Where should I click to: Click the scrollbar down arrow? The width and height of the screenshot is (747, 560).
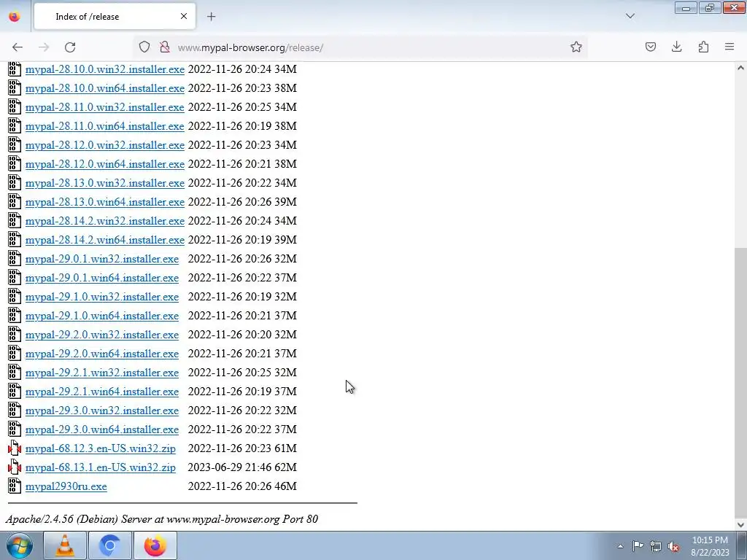740,525
